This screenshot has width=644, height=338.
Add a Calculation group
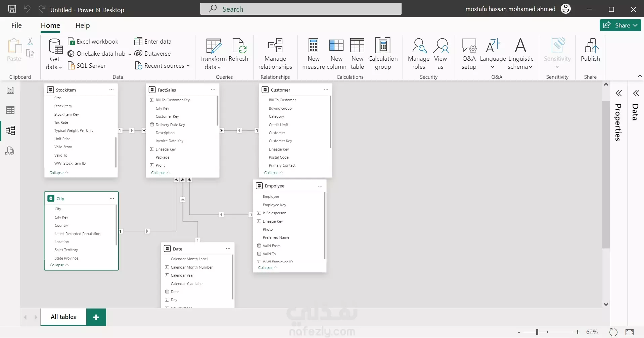coord(383,54)
